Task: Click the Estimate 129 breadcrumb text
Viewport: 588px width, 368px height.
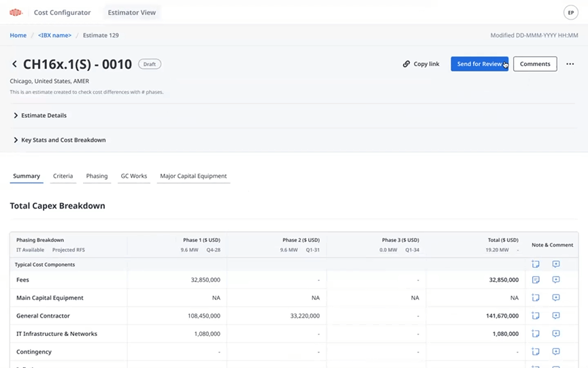Action: coord(101,35)
